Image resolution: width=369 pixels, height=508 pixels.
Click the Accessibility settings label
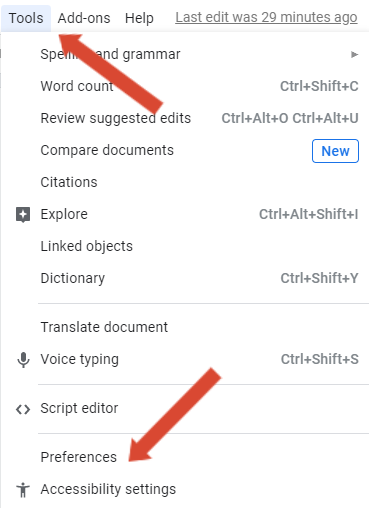pyautogui.click(x=108, y=489)
